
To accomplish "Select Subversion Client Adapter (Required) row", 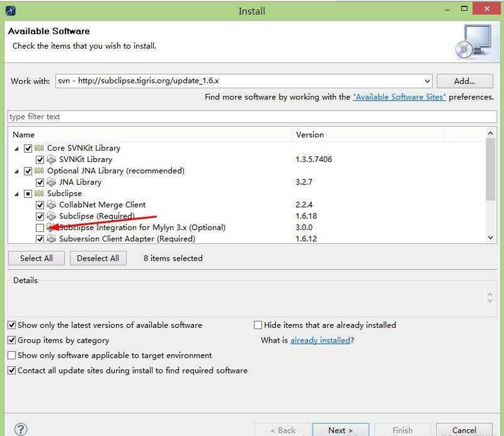I will click(247, 239).
